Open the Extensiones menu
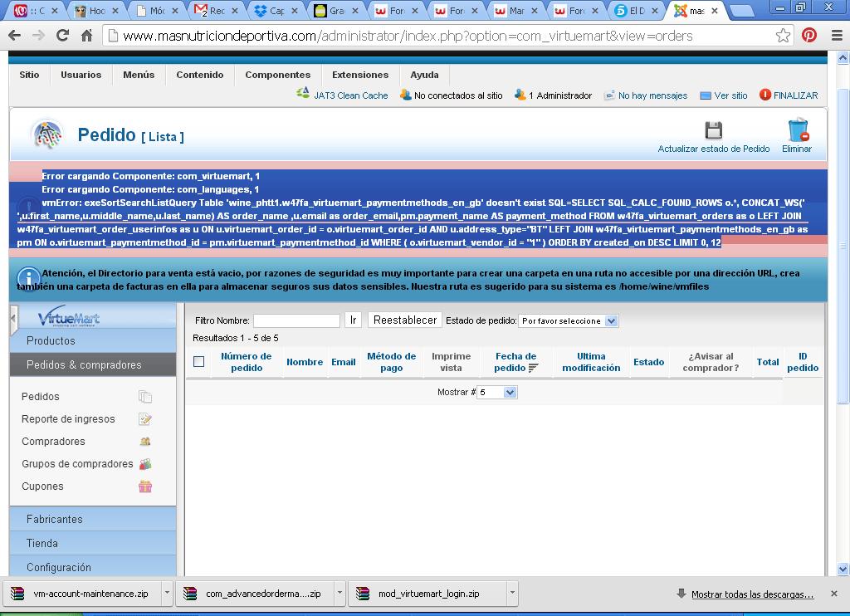Image resolution: width=850 pixels, height=616 pixels. pos(360,75)
